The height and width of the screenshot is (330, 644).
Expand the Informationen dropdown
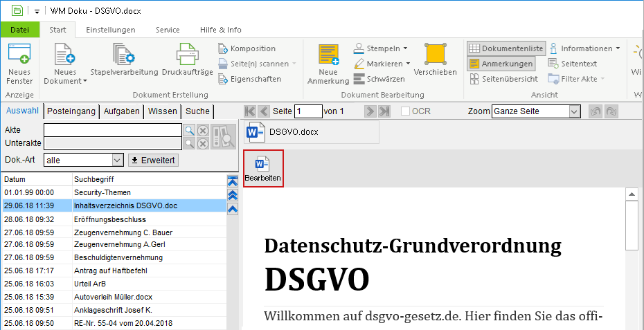point(617,48)
